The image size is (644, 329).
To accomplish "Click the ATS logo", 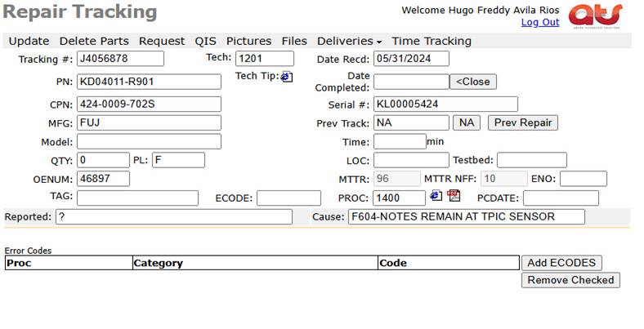I will 595,16.
